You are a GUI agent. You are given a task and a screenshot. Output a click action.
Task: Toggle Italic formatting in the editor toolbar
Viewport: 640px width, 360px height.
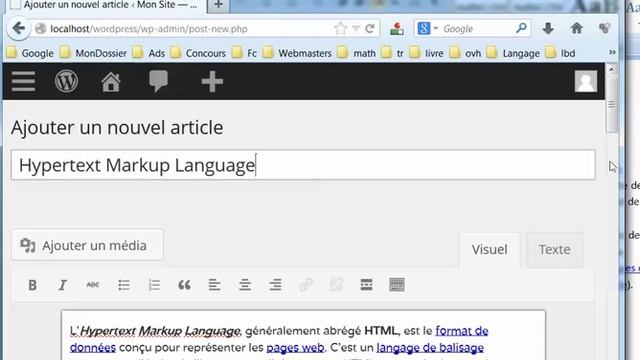[x=62, y=285]
